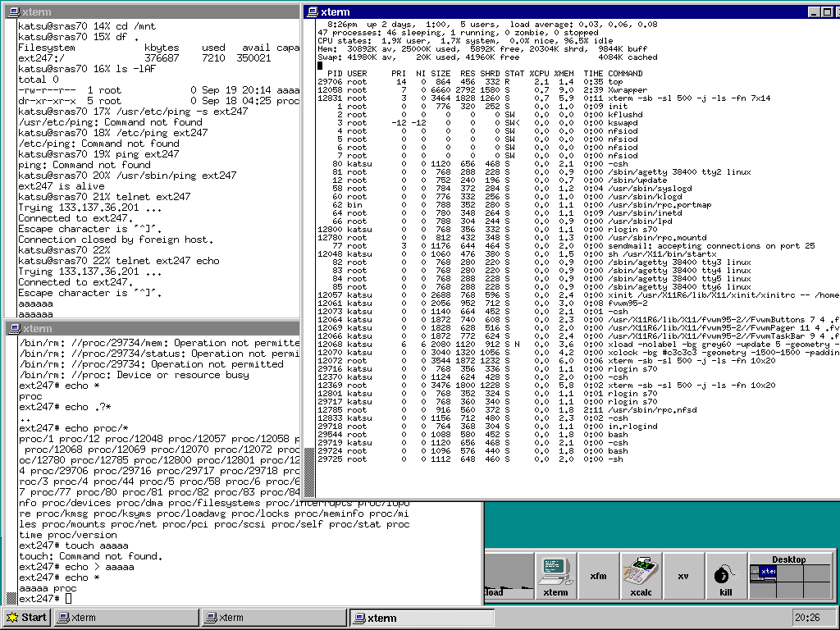
Task: Start the xcalc calculator
Action: [x=641, y=574]
